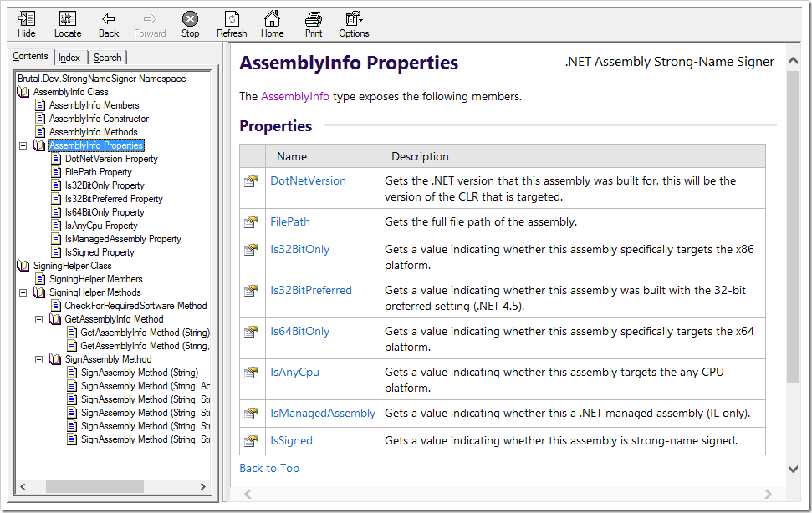This screenshot has height=513, width=812.
Task: Select IsSigned Property in contents tree
Action: pyautogui.click(x=100, y=252)
